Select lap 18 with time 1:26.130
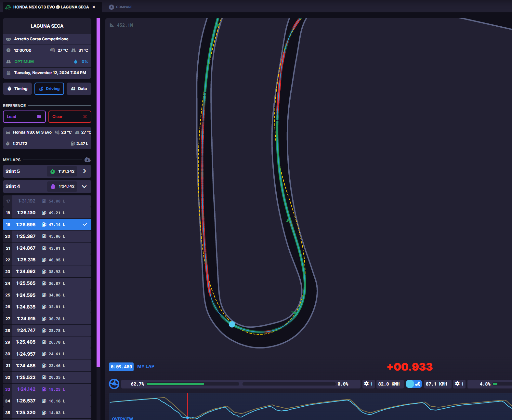 (x=47, y=213)
